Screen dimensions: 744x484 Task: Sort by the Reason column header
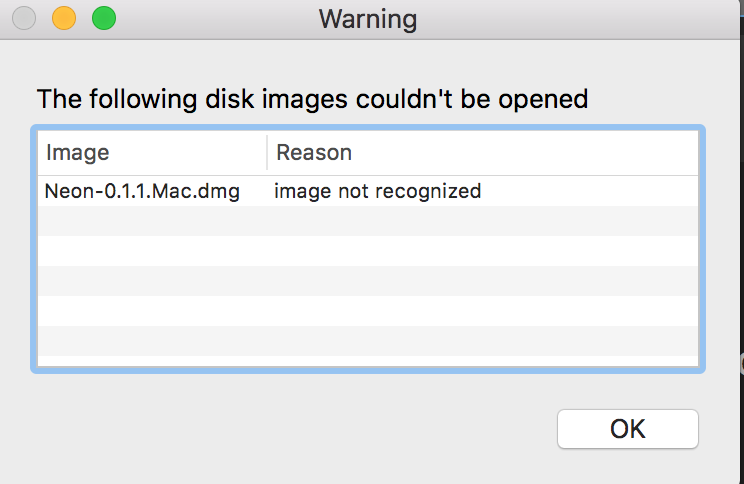click(483, 153)
